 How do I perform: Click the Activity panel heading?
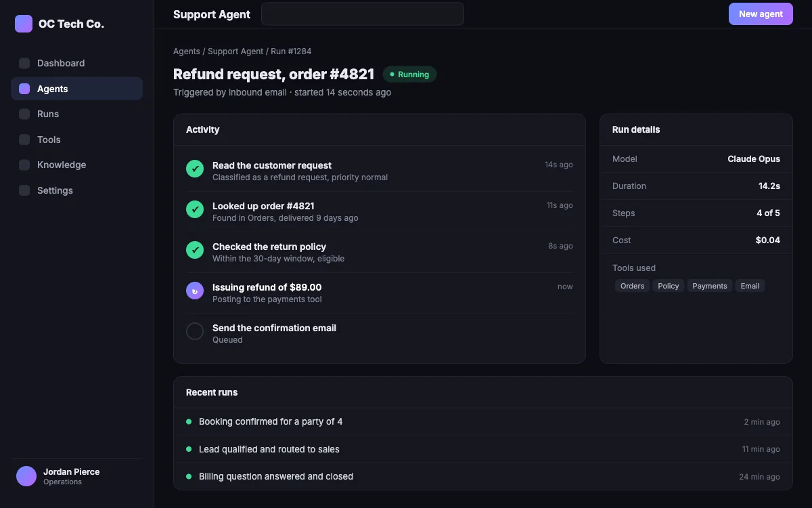(203, 130)
